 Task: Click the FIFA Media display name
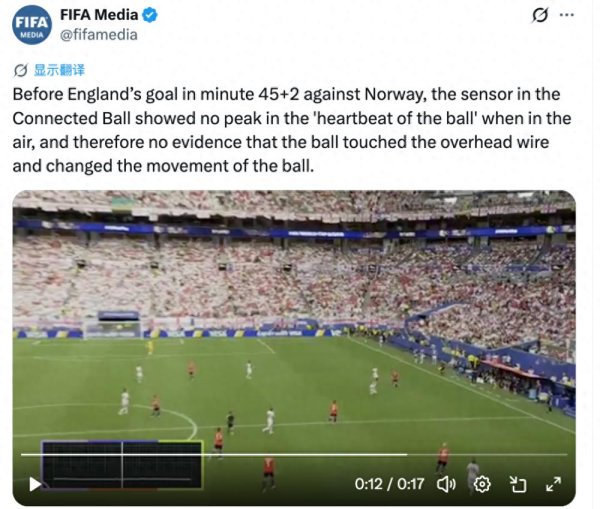pos(99,15)
